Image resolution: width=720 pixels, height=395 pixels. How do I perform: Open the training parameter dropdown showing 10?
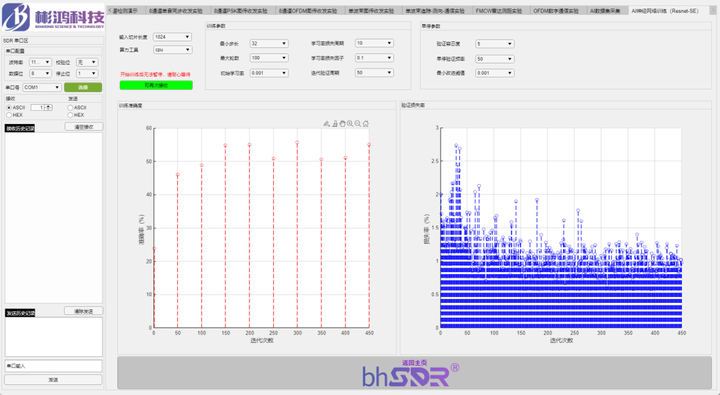pos(374,43)
